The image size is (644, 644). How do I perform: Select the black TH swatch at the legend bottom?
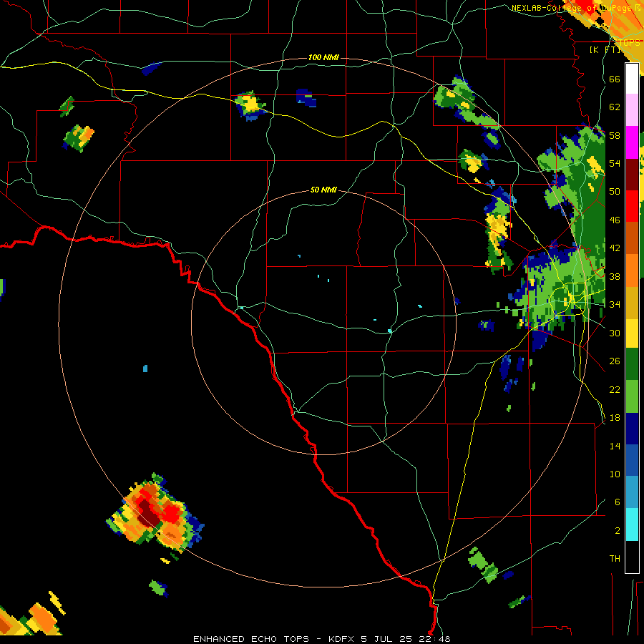pos(632,557)
